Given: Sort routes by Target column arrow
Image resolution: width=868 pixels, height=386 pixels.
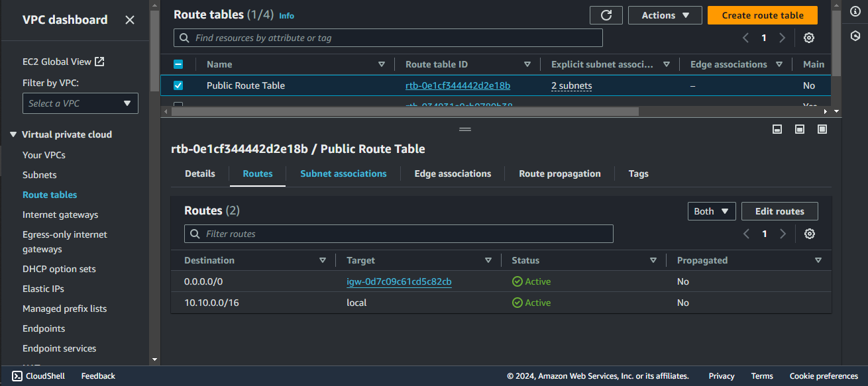Looking at the screenshot, I should point(488,260).
